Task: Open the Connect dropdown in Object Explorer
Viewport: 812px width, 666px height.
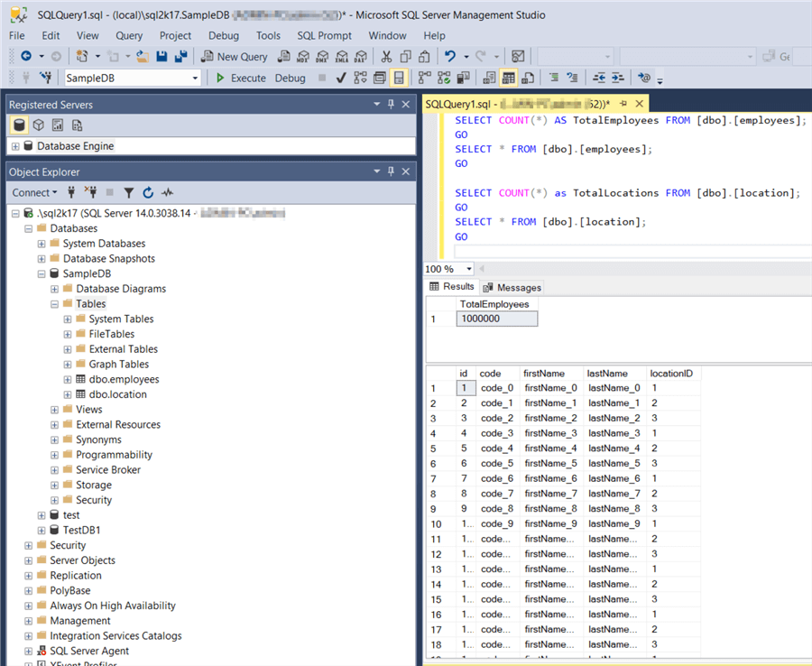Action: pos(33,191)
